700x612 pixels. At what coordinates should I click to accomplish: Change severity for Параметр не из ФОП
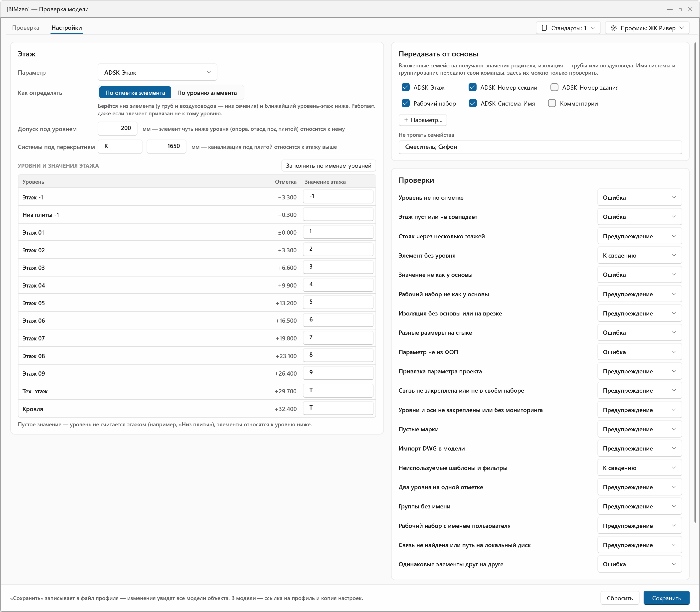640,352
